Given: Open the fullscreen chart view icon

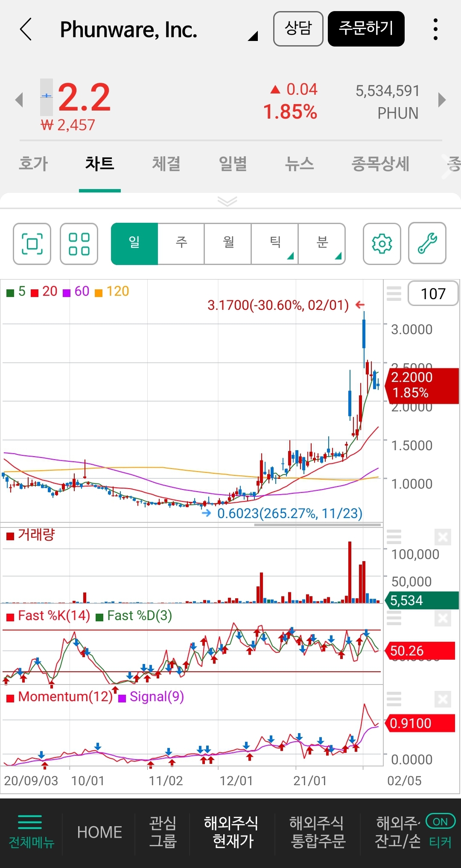Looking at the screenshot, I should 32,244.
